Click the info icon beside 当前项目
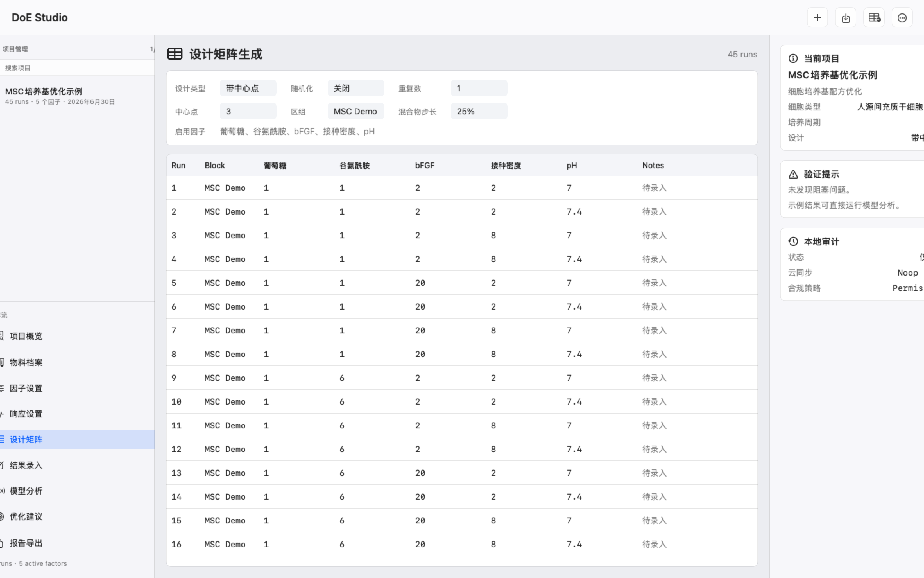 click(793, 58)
